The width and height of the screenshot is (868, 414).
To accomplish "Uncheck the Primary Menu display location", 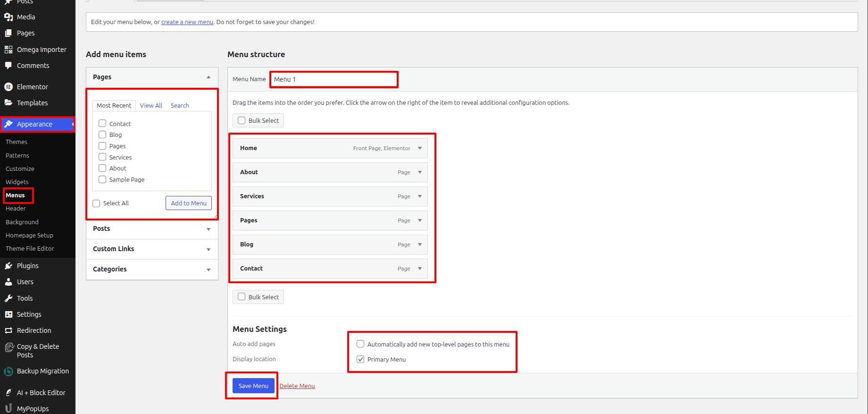I will [x=360, y=359].
